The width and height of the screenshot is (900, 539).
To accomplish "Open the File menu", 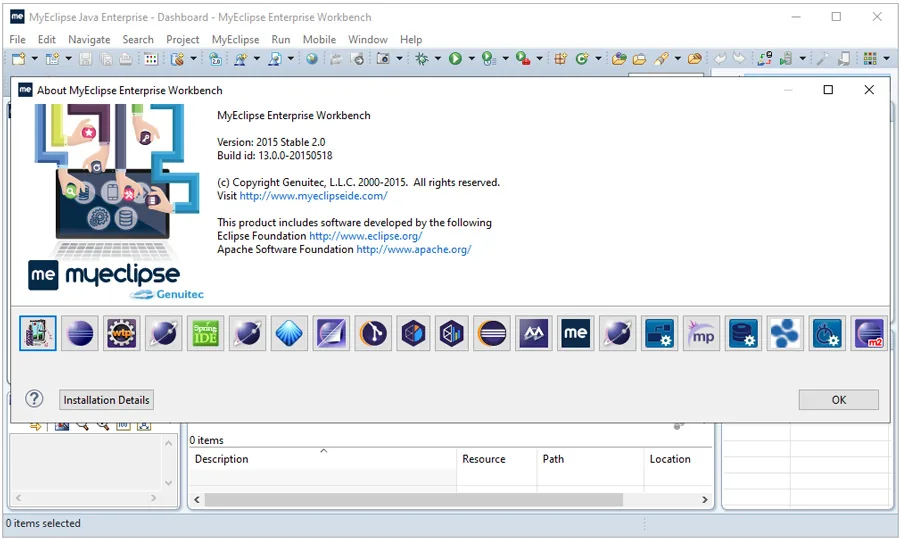I will [x=17, y=40].
